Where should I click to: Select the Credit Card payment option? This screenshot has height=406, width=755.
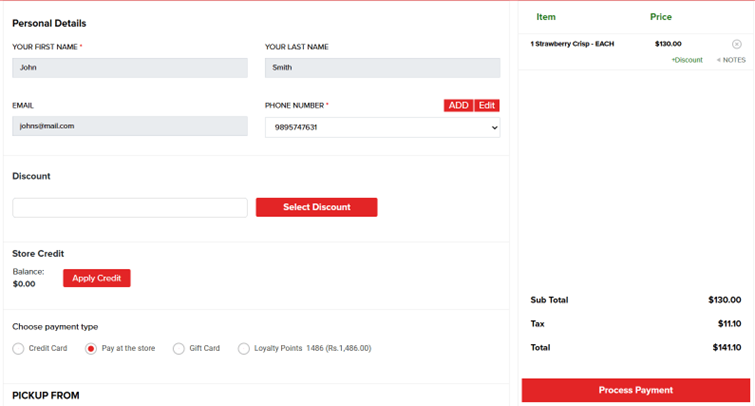(19, 348)
